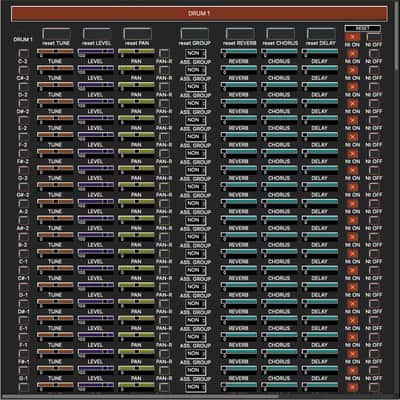Click the reset GROUP button
This screenshot has width=400, height=400.
pos(195,34)
